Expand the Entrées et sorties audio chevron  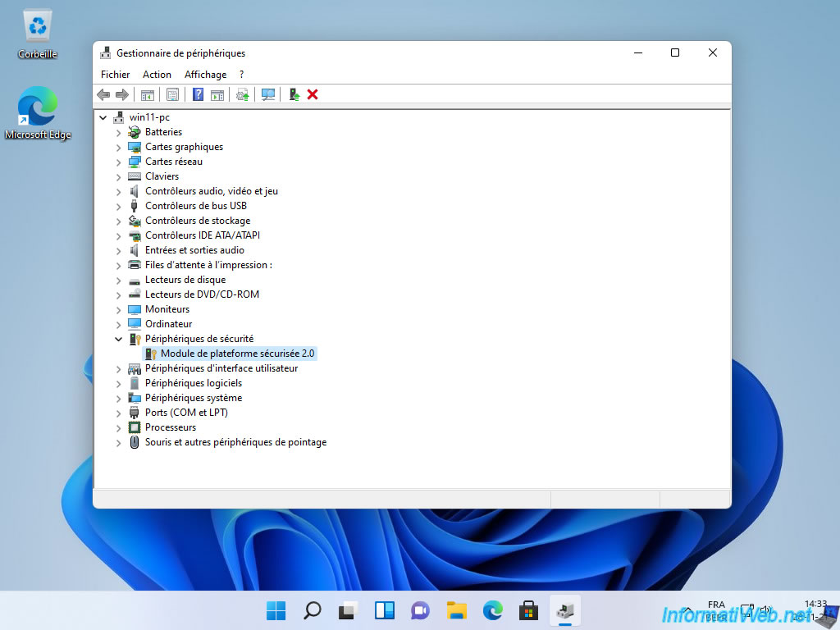click(118, 250)
